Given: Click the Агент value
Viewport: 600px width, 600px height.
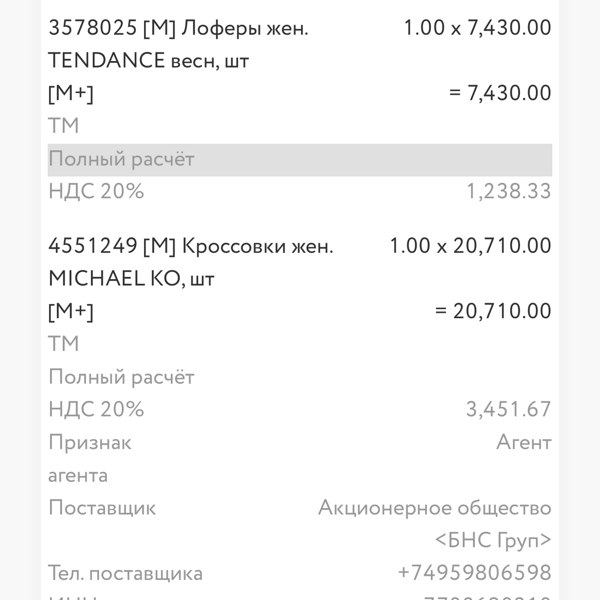Looking at the screenshot, I should click(x=524, y=442).
